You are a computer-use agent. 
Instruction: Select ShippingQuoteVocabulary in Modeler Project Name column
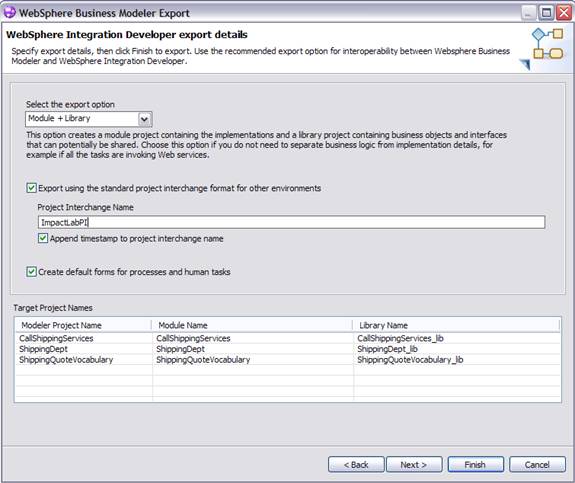coord(66,360)
